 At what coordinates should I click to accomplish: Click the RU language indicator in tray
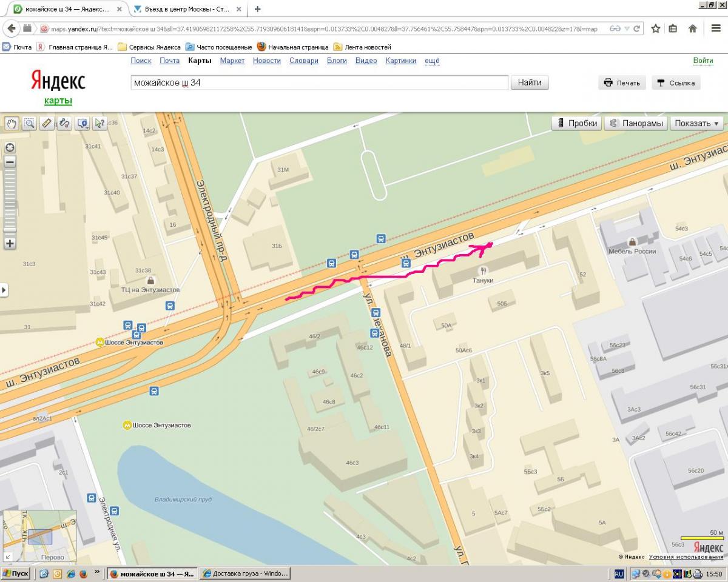tap(619, 574)
